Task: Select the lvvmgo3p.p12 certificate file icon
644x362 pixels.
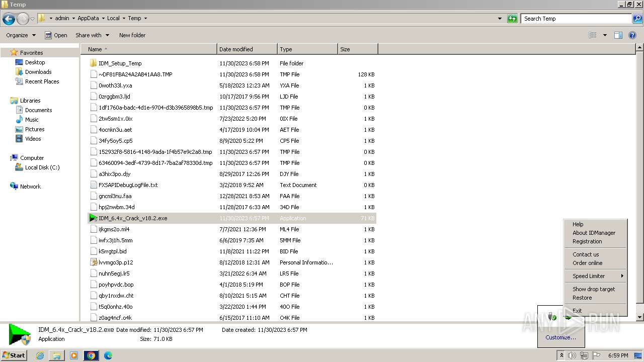Action: [x=93, y=262]
